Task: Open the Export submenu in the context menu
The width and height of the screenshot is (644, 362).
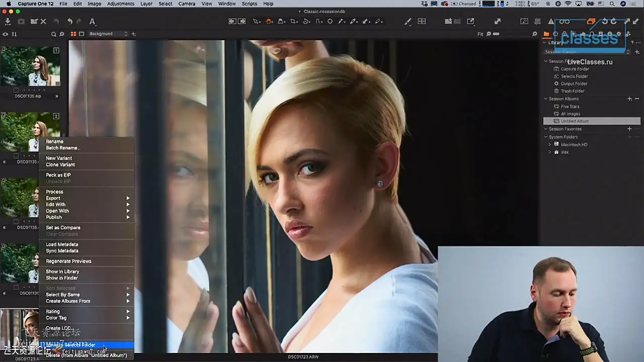Action: pos(87,198)
